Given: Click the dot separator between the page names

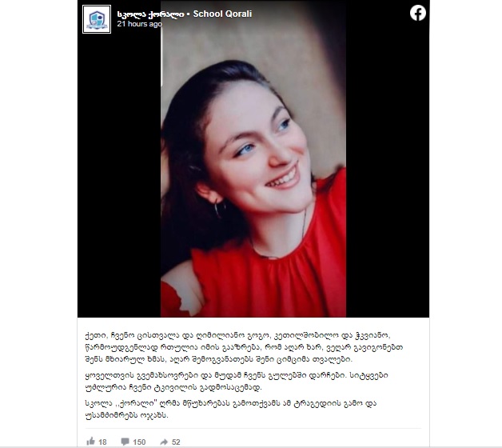Looking at the screenshot, I should tap(189, 14).
